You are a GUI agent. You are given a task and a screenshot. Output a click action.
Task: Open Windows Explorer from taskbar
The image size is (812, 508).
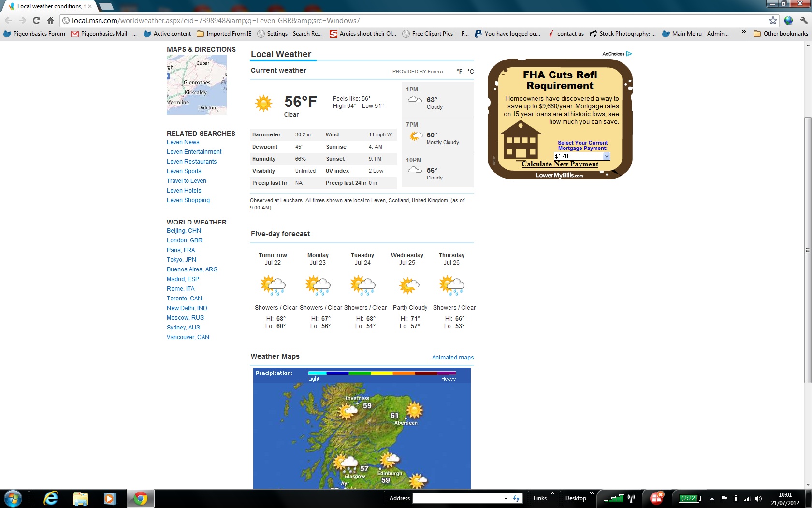coord(81,498)
